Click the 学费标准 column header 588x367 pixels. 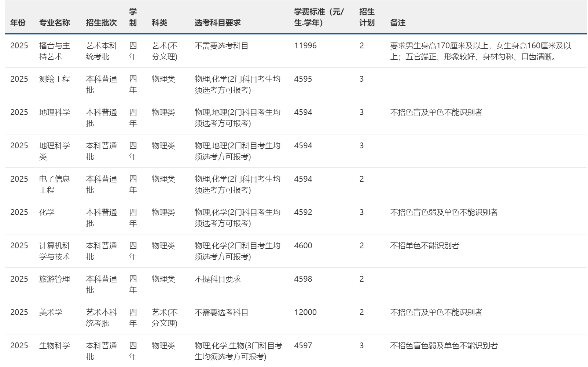(x=319, y=17)
